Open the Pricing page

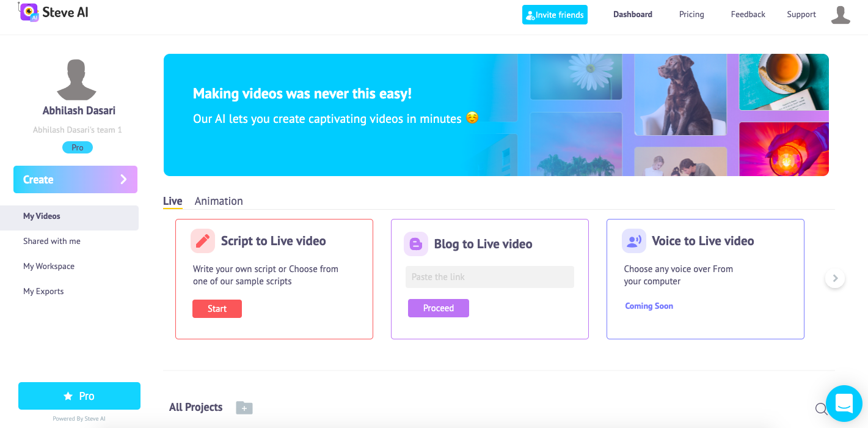(691, 14)
